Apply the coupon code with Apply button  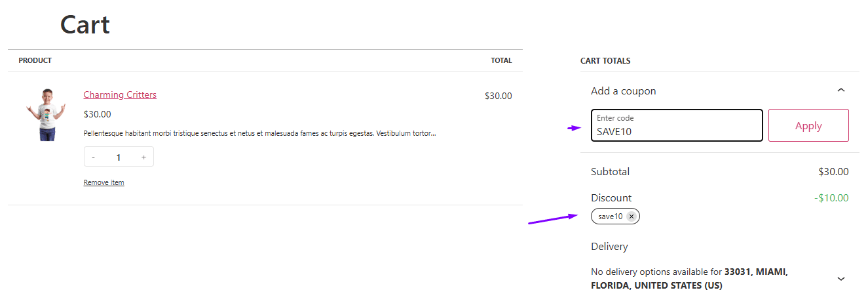tap(808, 125)
